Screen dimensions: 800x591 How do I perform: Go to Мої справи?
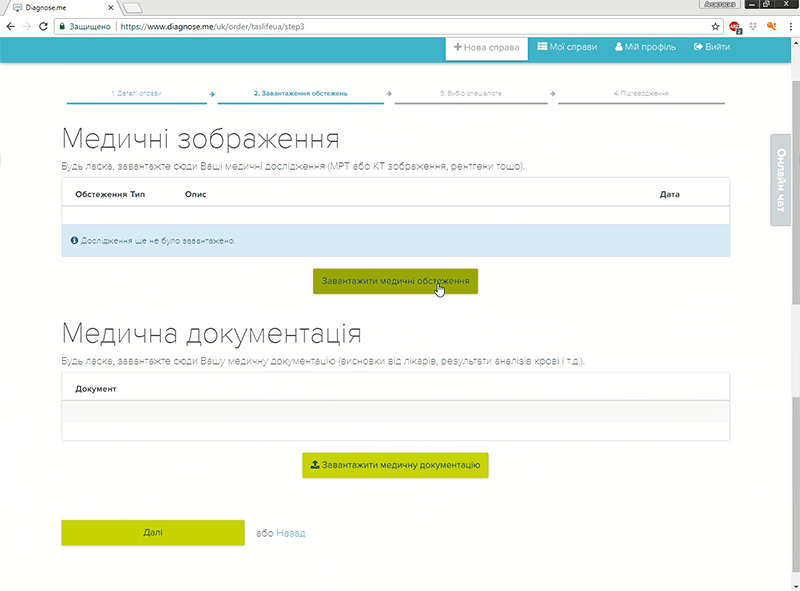[x=565, y=47]
